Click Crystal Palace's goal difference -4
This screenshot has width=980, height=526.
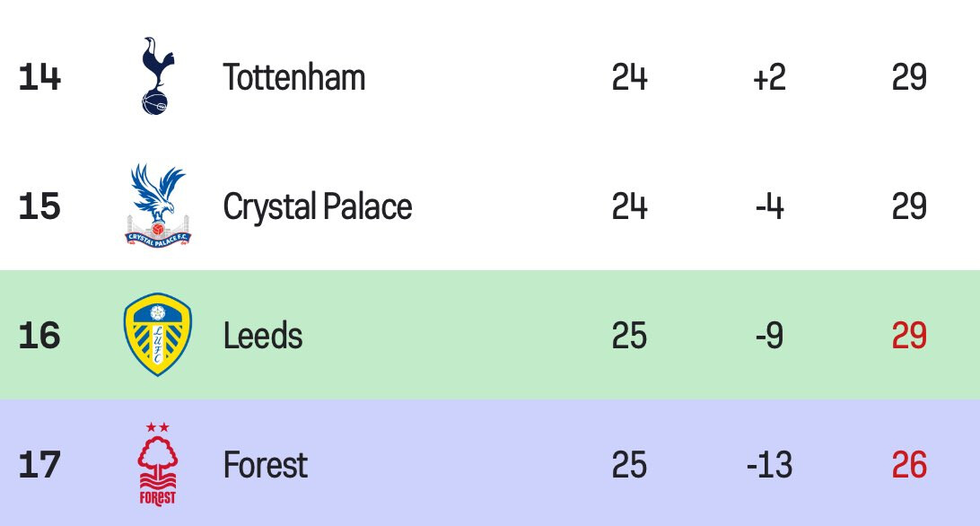(769, 207)
